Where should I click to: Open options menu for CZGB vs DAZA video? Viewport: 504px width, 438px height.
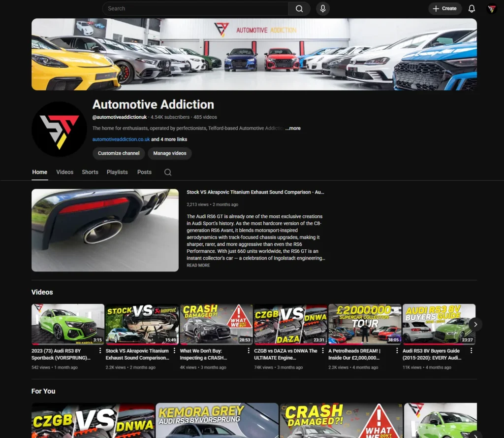pos(323,351)
